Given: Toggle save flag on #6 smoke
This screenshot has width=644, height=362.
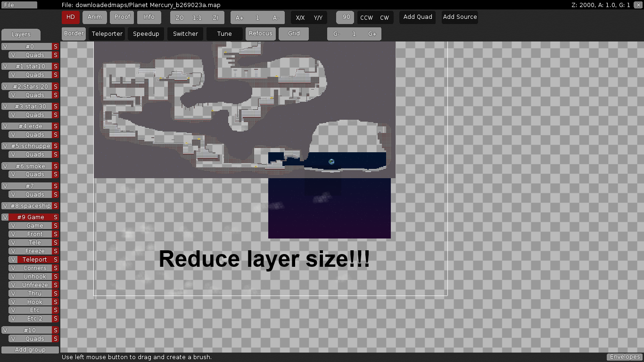Looking at the screenshot, I should coord(56,166).
